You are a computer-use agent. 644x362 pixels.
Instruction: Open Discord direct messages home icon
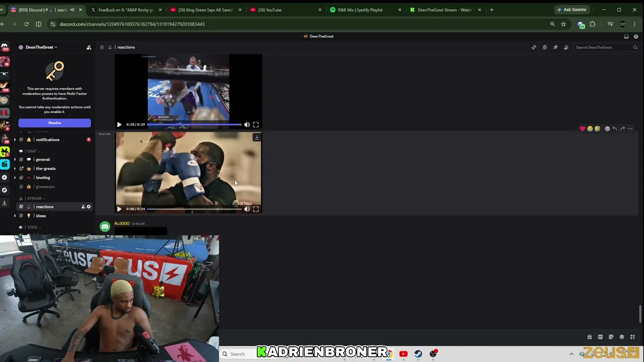click(x=5, y=47)
